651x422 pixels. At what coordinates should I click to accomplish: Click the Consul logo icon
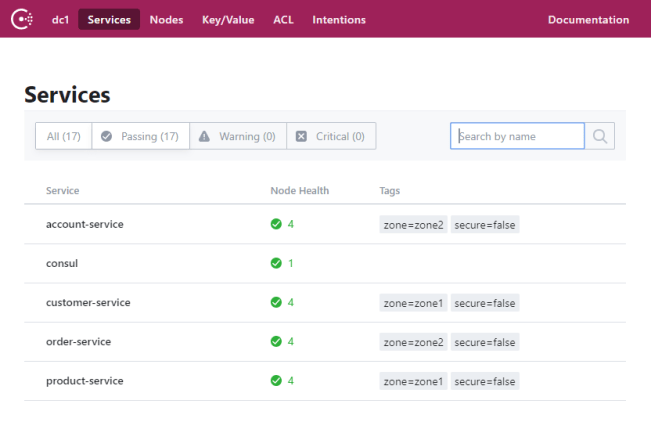(x=22, y=20)
